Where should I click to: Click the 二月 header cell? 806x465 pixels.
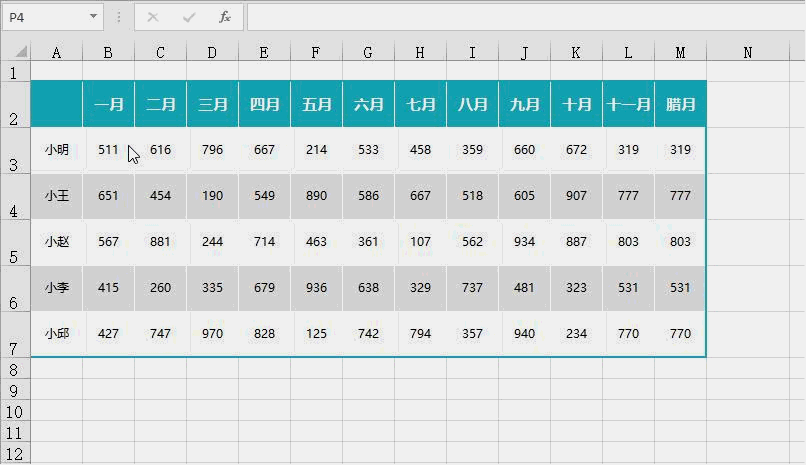coord(160,104)
